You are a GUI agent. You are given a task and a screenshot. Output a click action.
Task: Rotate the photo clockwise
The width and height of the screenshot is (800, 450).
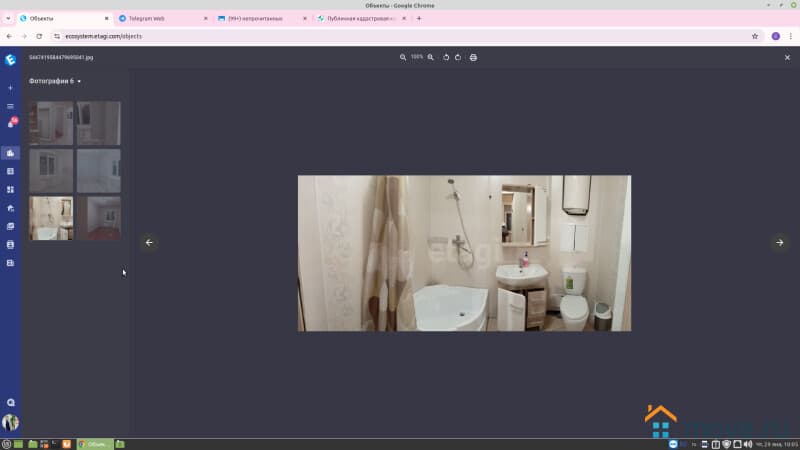coord(458,57)
